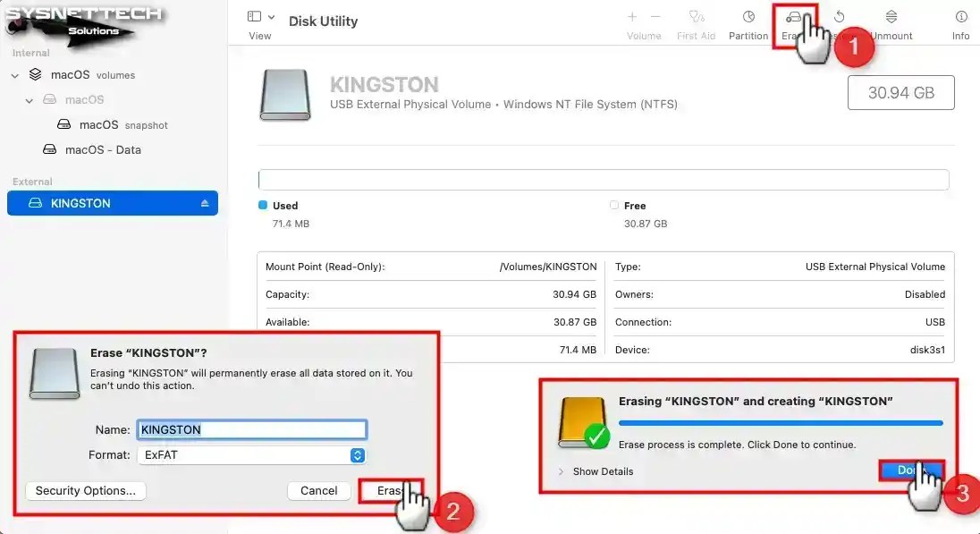
Task: Add a new Volume with the plus icon
Action: coord(632,15)
